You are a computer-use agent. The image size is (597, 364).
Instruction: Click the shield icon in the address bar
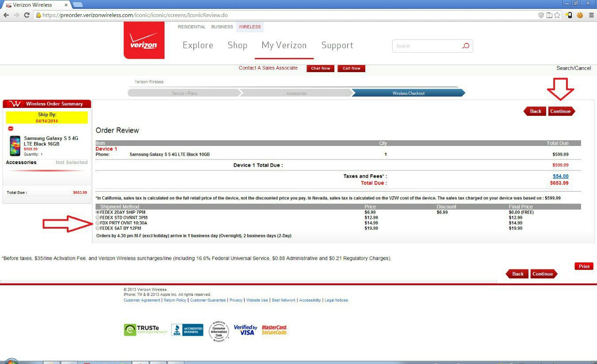(541, 15)
